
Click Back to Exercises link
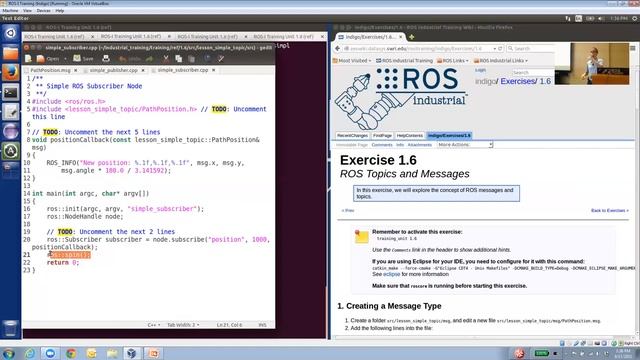(609, 211)
